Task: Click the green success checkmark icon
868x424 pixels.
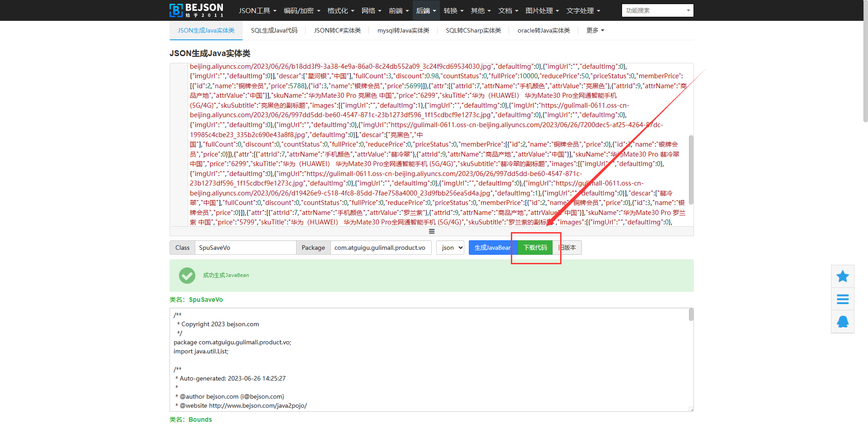Action: pyautogui.click(x=187, y=275)
